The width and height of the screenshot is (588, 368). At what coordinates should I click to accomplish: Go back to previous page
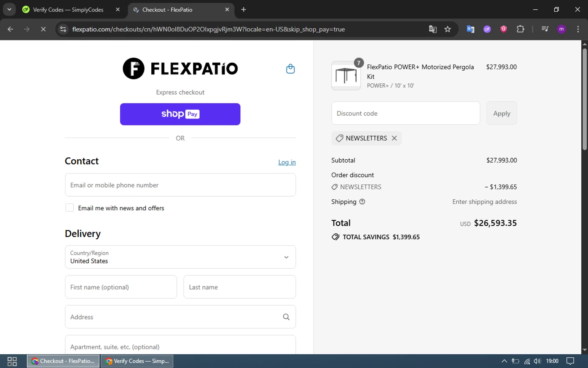pos(11,29)
